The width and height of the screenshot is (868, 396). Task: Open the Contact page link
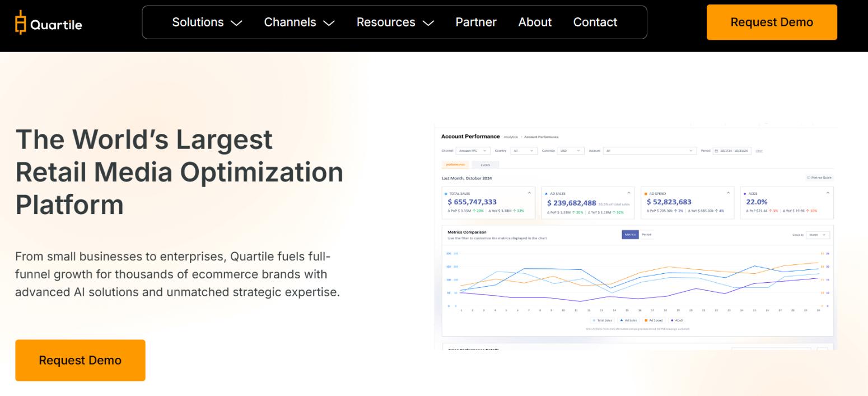[595, 22]
